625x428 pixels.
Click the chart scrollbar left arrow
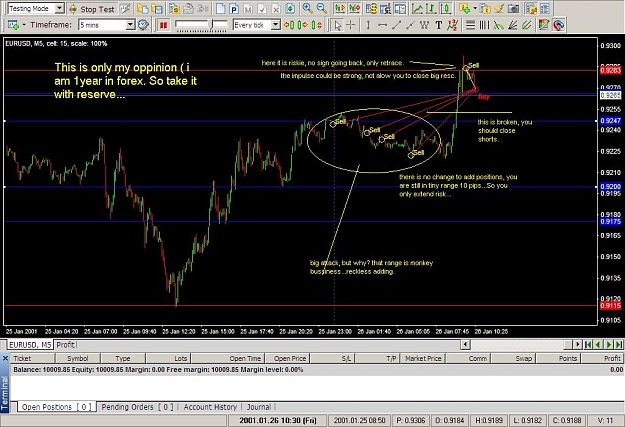465,344
